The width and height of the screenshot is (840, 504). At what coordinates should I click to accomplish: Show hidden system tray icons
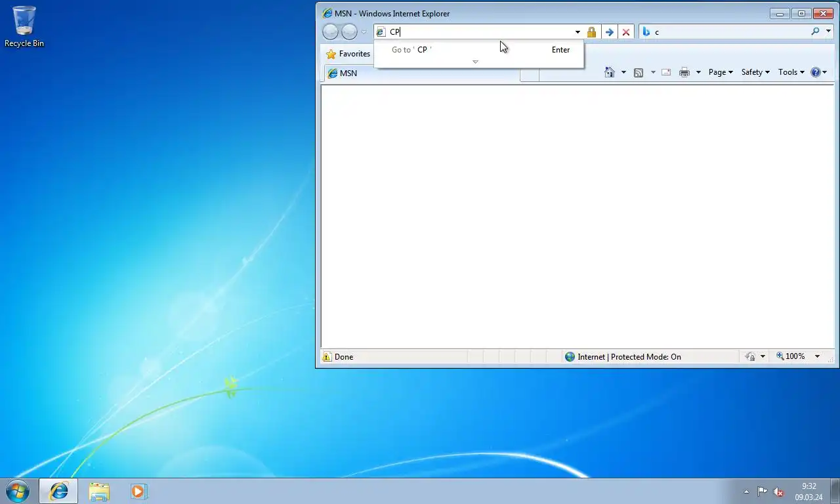click(x=746, y=492)
